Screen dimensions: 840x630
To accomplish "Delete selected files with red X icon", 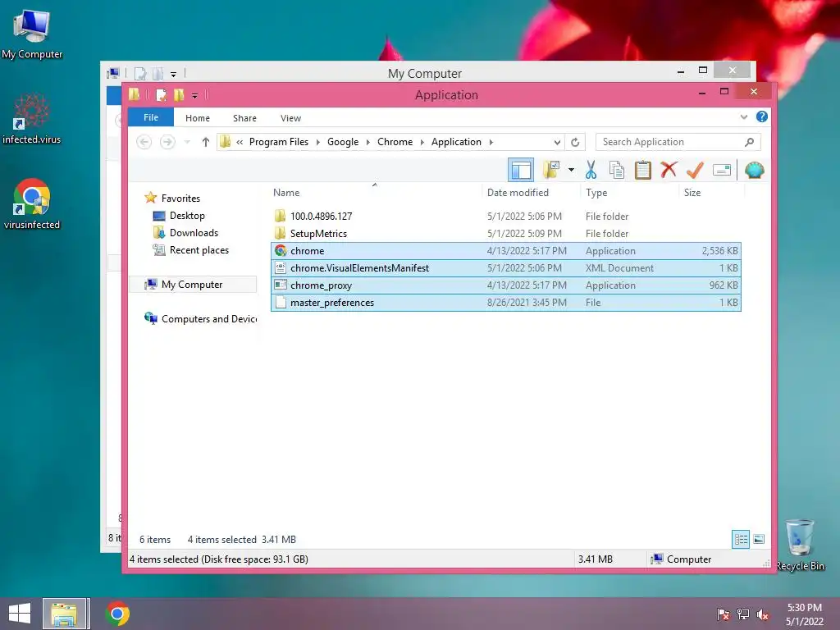I will [669, 171].
